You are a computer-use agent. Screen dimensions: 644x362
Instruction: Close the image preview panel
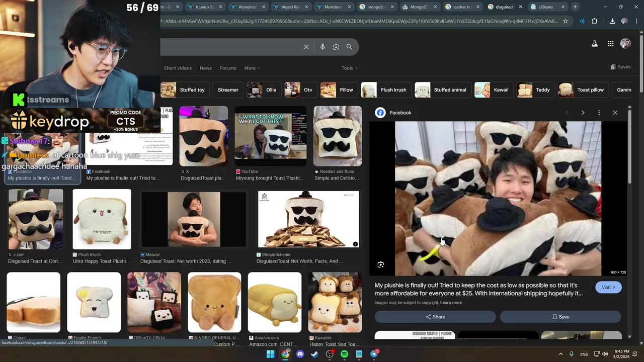click(x=615, y=113)
